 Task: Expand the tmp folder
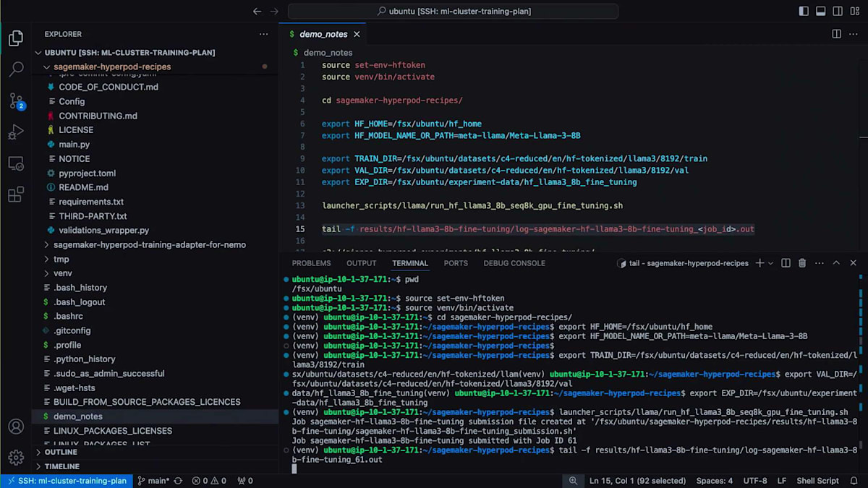[x=61, y=259]
